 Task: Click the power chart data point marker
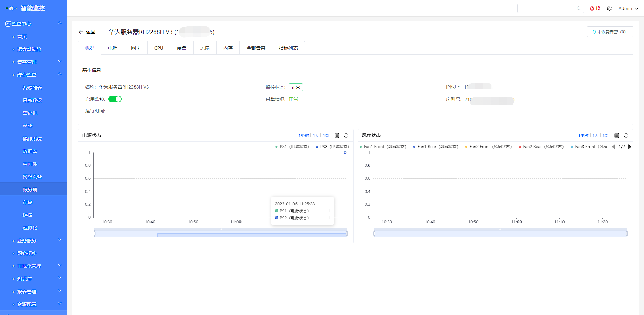[x=345, y=153]
